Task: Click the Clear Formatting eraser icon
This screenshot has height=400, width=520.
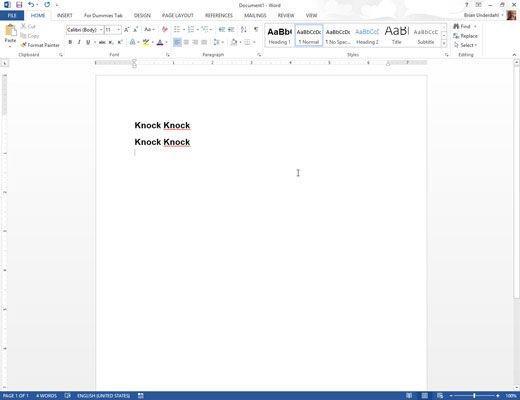Action: tap(165, 30)
